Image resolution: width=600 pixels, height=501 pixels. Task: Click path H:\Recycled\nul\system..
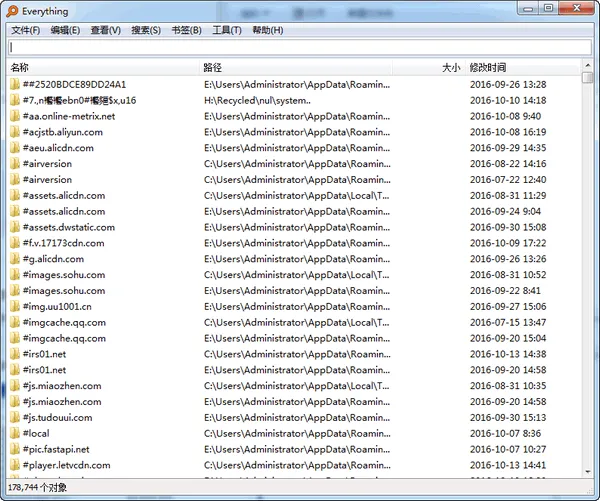tap(257, 100)
